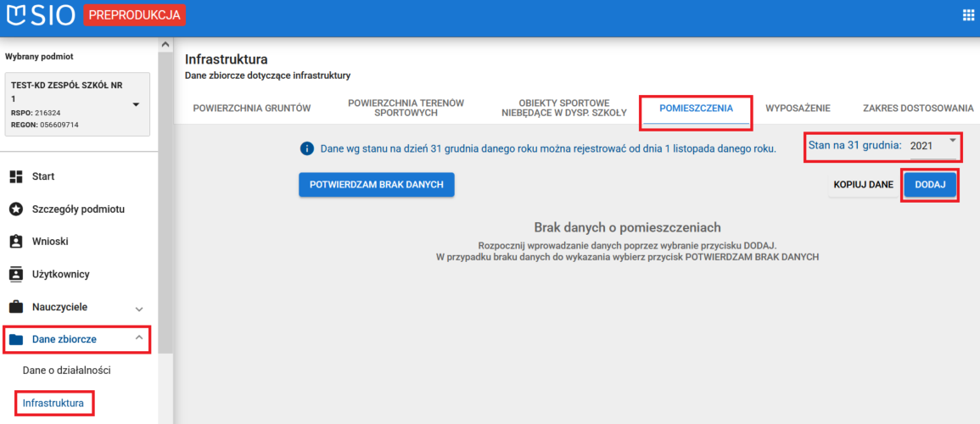Click the Nauczyciele briefcase icon

(x=16, y=307)
